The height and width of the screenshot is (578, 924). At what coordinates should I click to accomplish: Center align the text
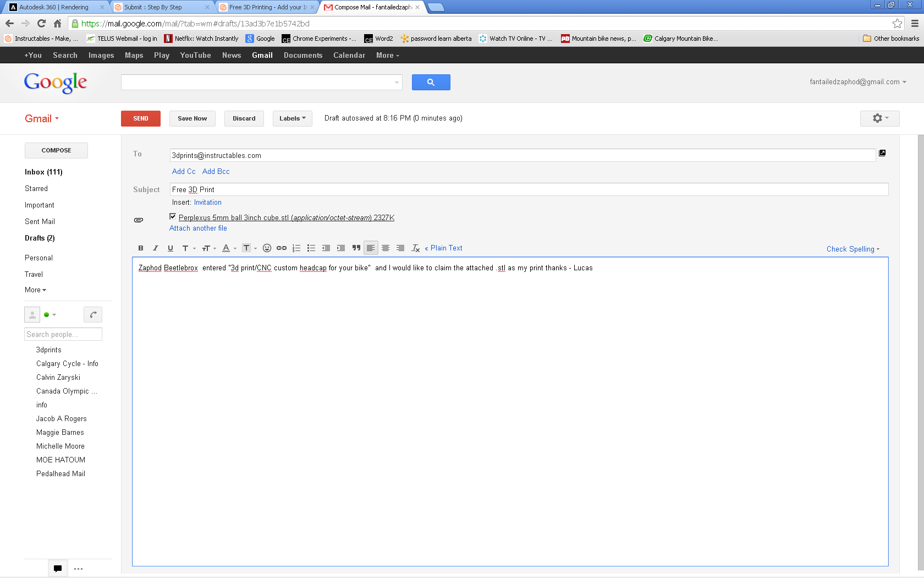tap(386, 248)
